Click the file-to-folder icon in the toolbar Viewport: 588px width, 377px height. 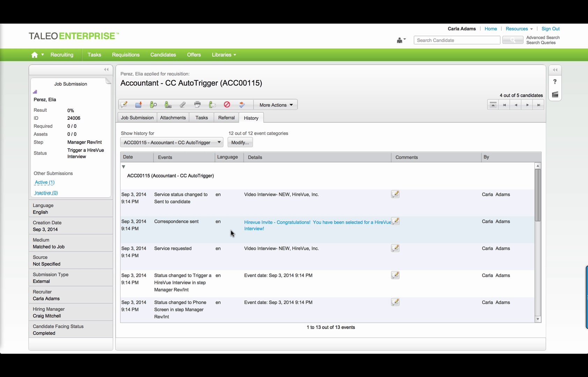[138, 104]
